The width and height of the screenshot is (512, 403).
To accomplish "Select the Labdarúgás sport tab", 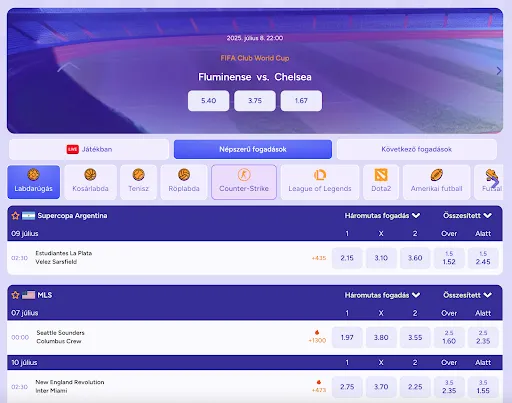I will click(34, 182).
